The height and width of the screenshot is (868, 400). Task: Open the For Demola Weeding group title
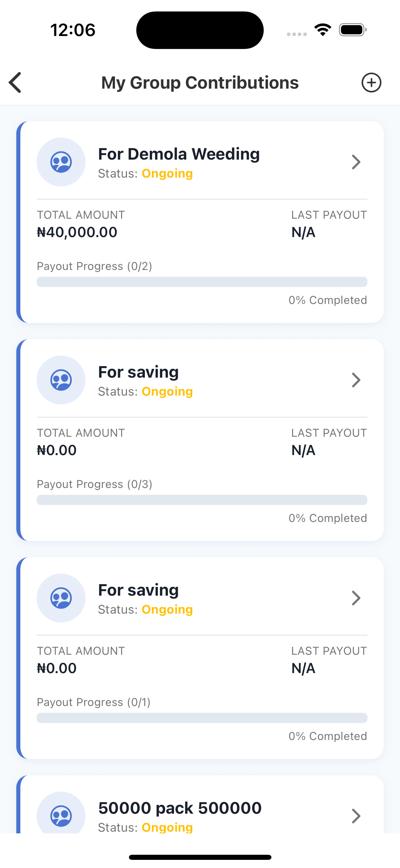point(179,154)
